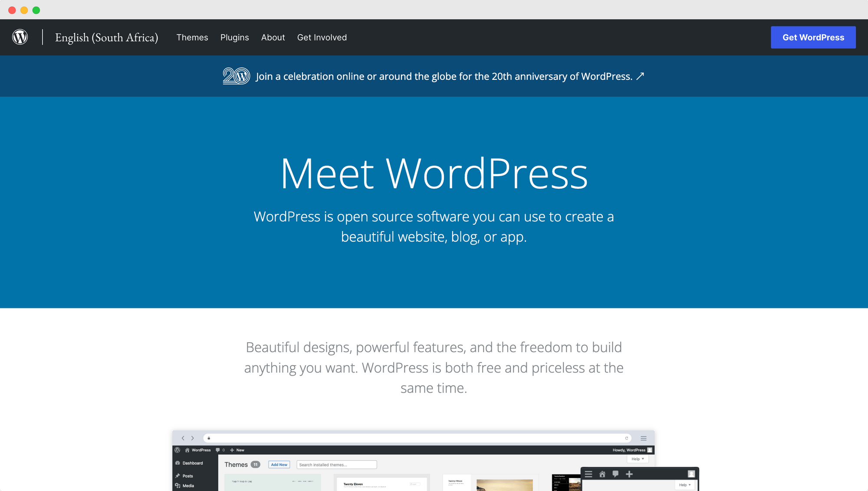
Task: Click the plus New item in the admin bar
Action: click(x=237, y=450)
